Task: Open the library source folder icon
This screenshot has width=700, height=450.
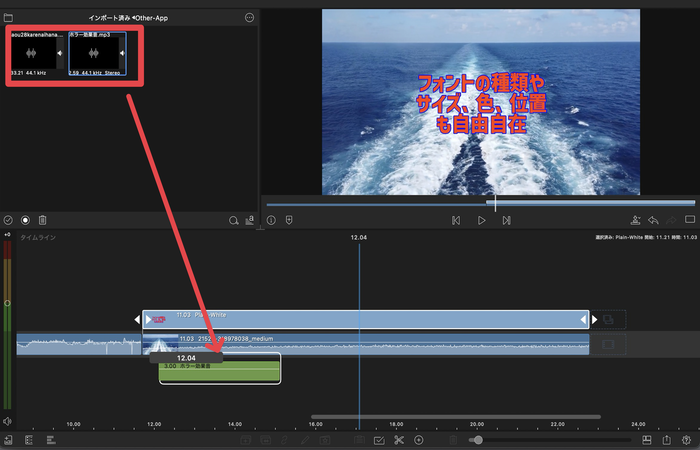Action: click(9, 17)
